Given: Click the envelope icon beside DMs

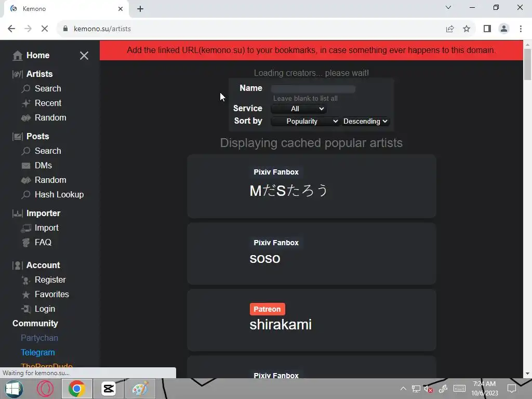Looking at the screenshot, I should (x=26, y=166).
